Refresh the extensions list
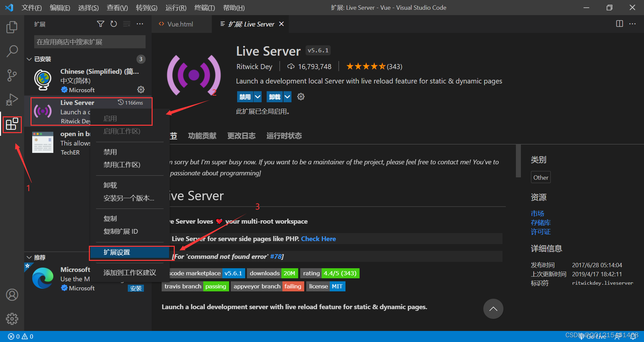 point(114,24)
